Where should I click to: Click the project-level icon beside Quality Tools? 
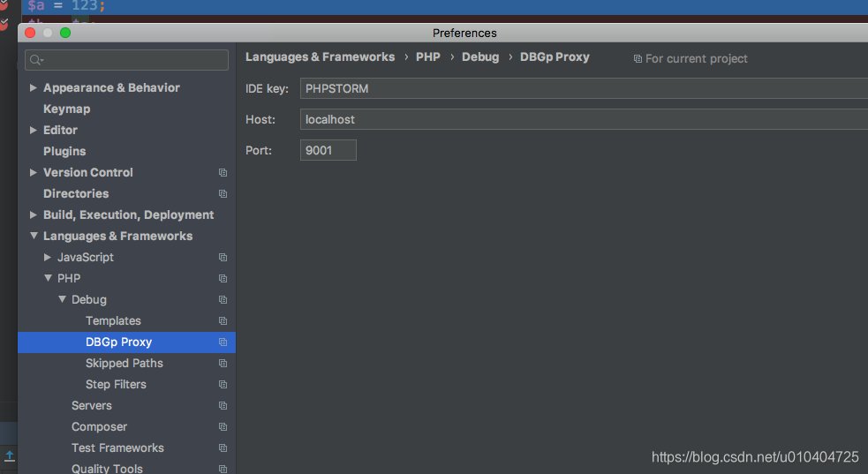click(x=223, y=469)
